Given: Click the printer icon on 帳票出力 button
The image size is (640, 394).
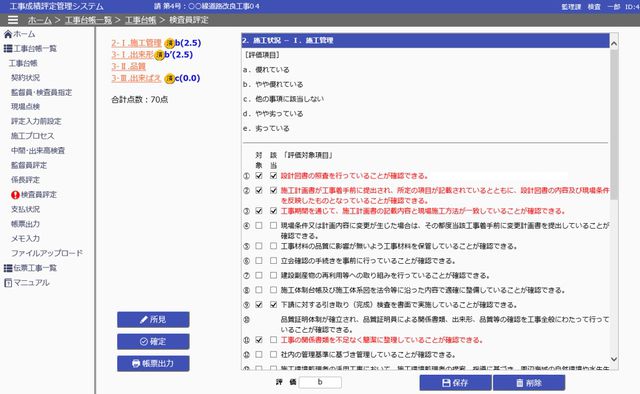Looking at the screenshot, I should (136, 363).
